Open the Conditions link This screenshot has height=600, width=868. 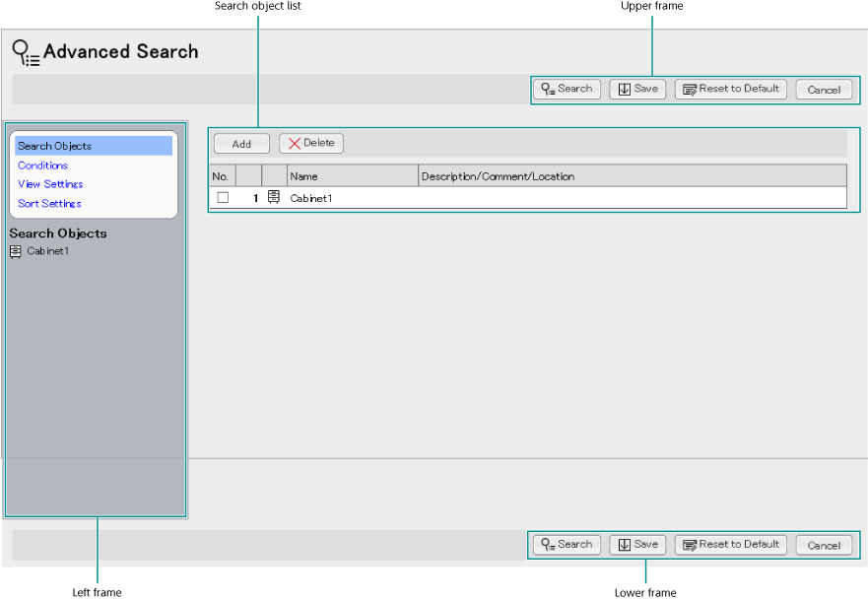42,166
